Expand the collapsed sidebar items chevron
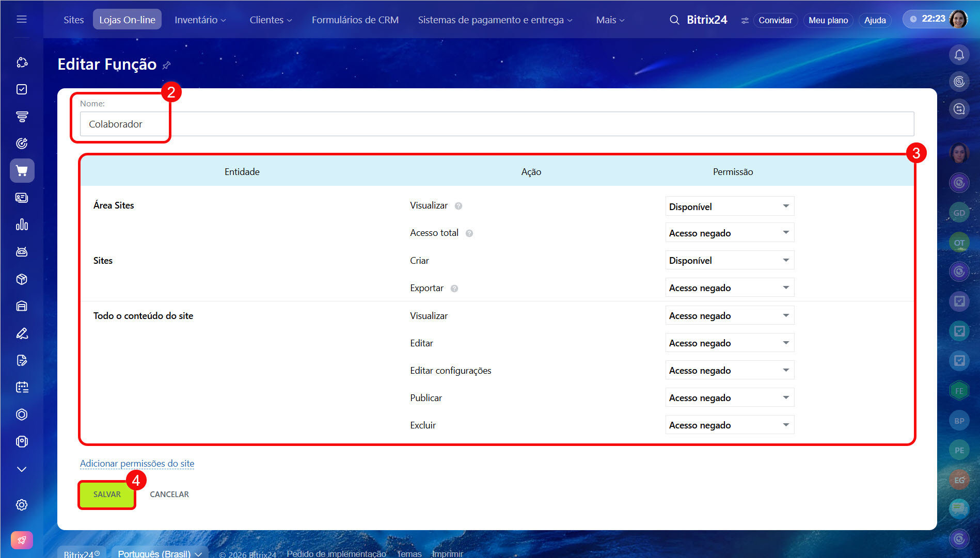The width and height of the screenshot is (980, 558). point(22,469)
